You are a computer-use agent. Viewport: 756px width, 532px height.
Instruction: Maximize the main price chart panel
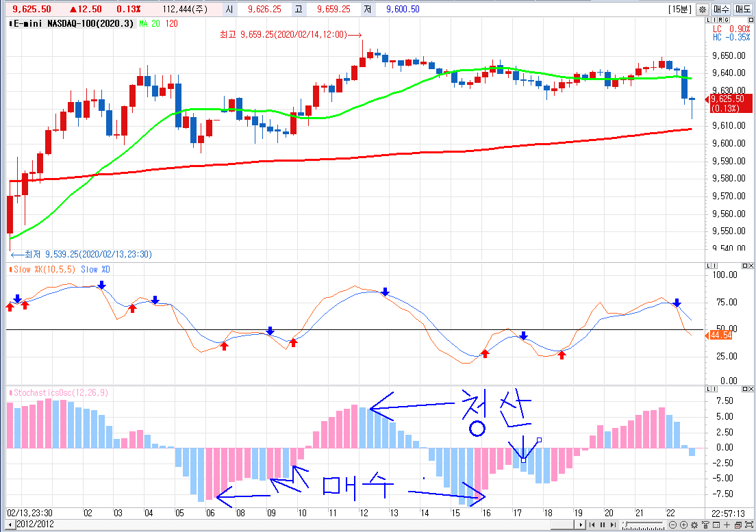click(751, 20)
